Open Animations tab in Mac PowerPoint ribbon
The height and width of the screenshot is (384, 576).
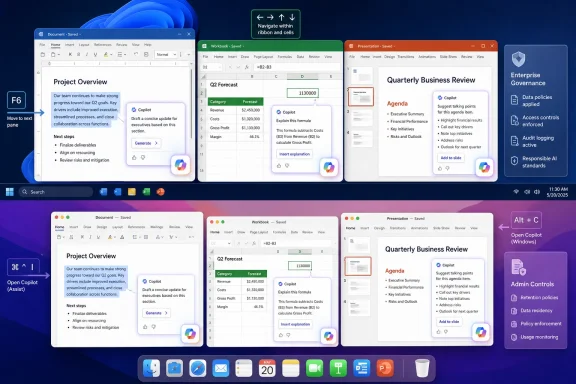(x=419, y=228)
